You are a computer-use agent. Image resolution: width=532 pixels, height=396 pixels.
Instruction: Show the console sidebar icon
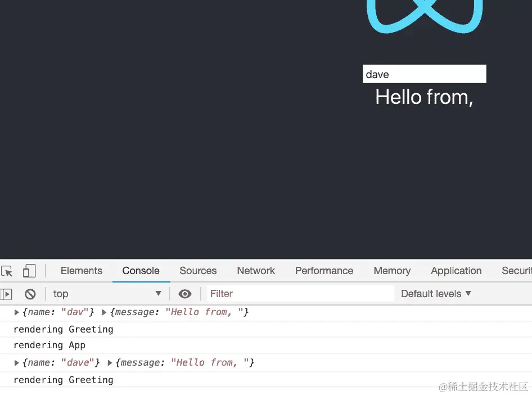point(6,294)
